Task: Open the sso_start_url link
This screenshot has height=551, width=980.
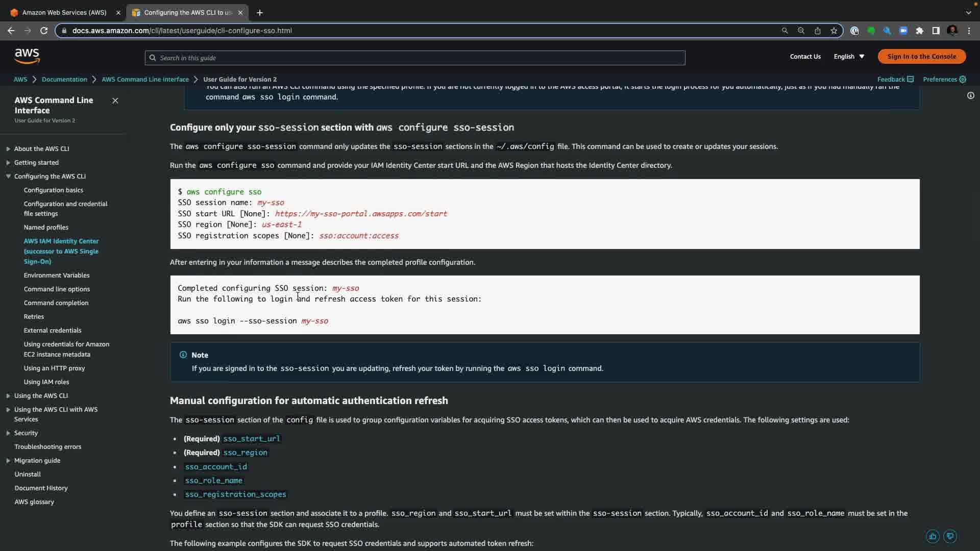Action: pos(251,439)
